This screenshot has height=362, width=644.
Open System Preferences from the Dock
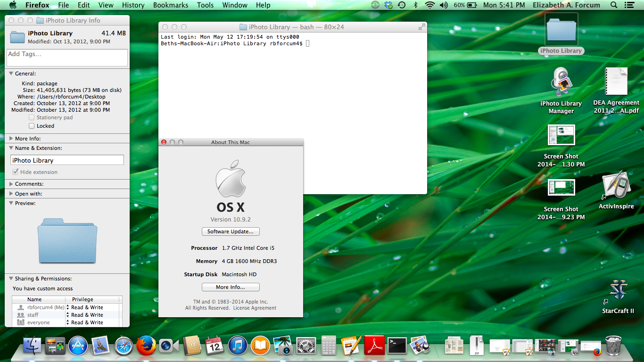click(306, 346)
